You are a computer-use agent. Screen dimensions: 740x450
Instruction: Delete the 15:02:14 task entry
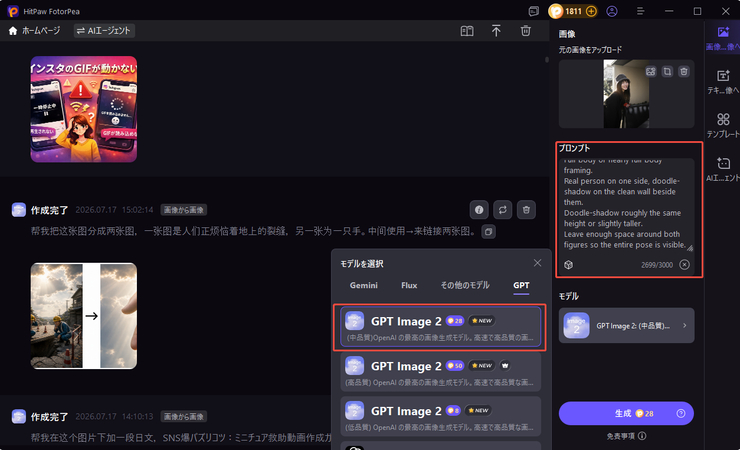click(x=526, y=210)
